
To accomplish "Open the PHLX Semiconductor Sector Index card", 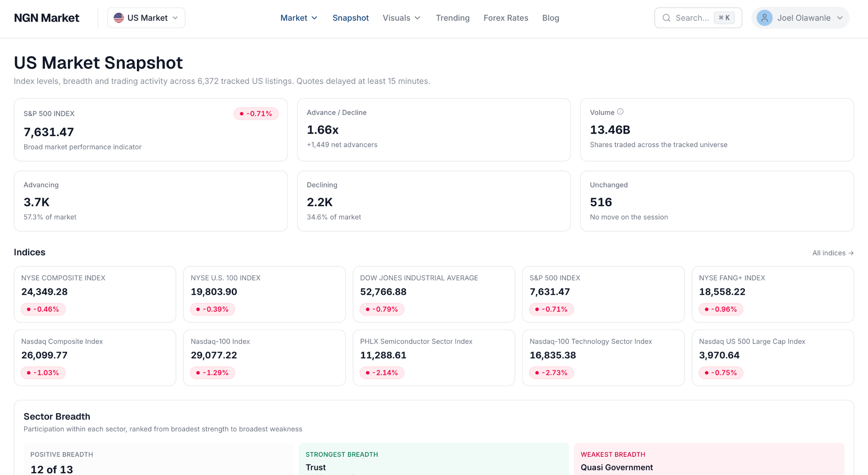I will pos(434,358).
